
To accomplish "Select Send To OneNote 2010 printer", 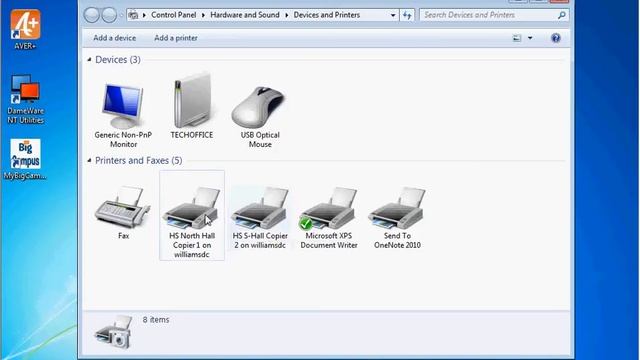I will click(x=397, y=218).
